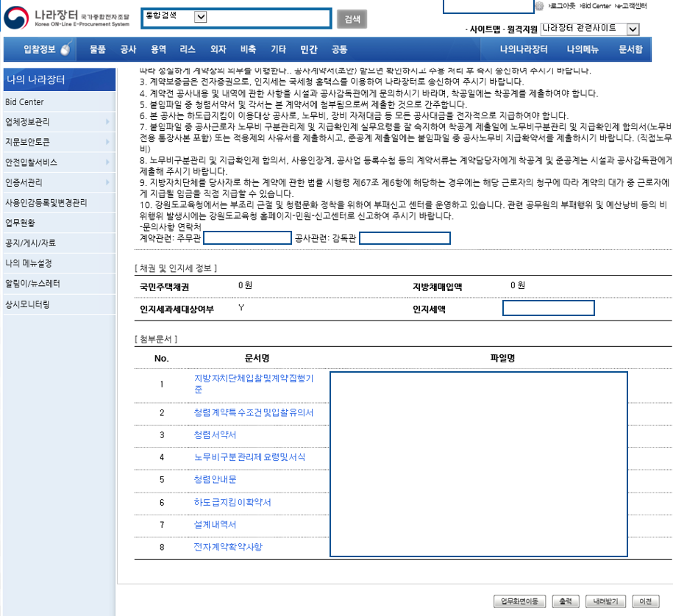Expand the 업체정보관리 arrow
673x616 pixels.
coord(107,122)
